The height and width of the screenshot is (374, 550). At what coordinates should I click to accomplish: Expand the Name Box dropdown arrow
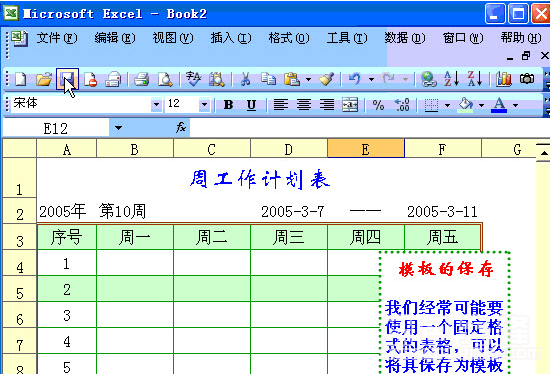119,128
